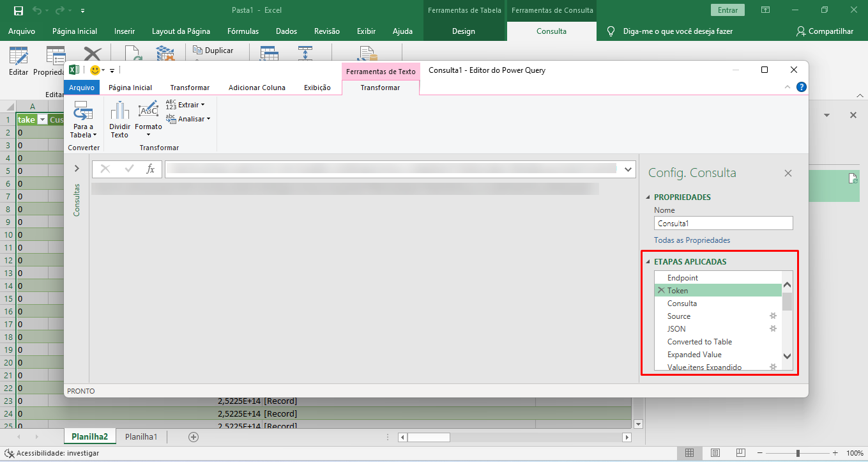Open the Planilha1 sheet tab
868x462 pixels.
point(141,437)
